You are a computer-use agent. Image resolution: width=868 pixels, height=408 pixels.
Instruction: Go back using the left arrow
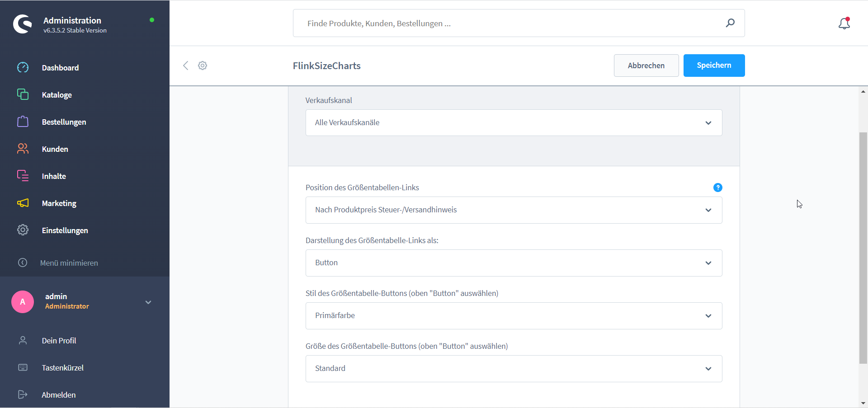[185, 66]
